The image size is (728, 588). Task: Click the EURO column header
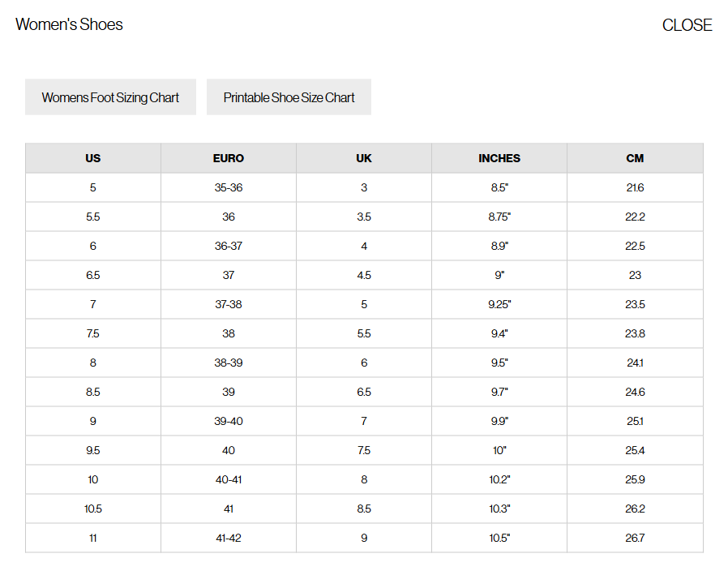[x=229, y=158]
